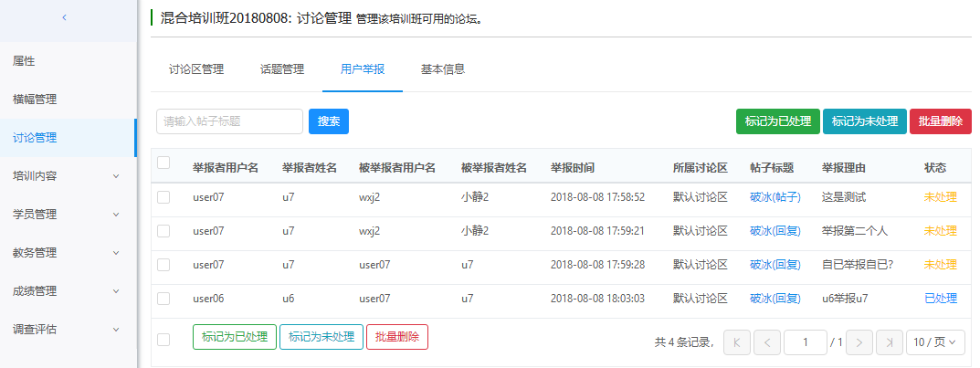
Task: Open 破冰(帖子) post title link
Action: [x=775, y=197]
